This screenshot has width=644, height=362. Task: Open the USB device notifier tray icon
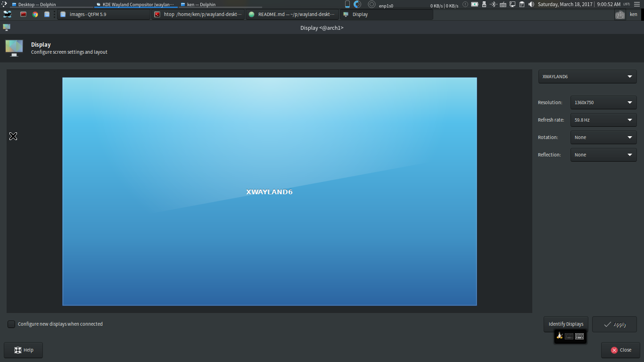(x=484, y=4)
